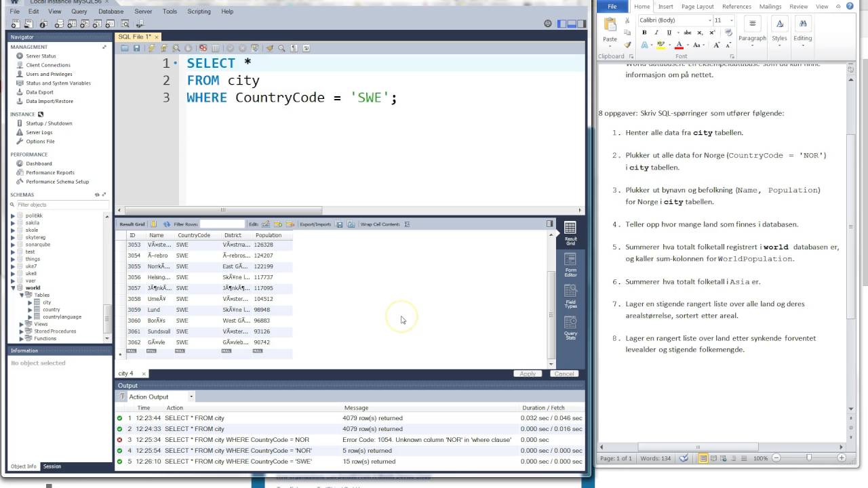This screenshot has height=488, width=868.
Task: Expand the sakila schema
Action: [x=13, y=222]
